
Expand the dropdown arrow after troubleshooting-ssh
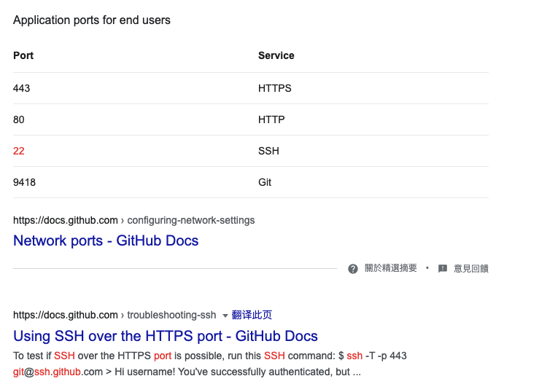pos(225,315)
